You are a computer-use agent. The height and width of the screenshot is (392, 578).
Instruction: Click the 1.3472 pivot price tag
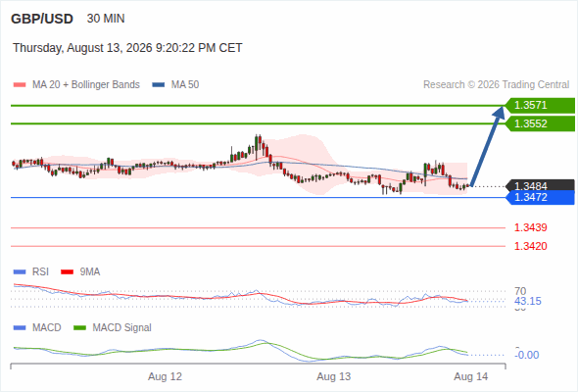click(x=540, y=197)
